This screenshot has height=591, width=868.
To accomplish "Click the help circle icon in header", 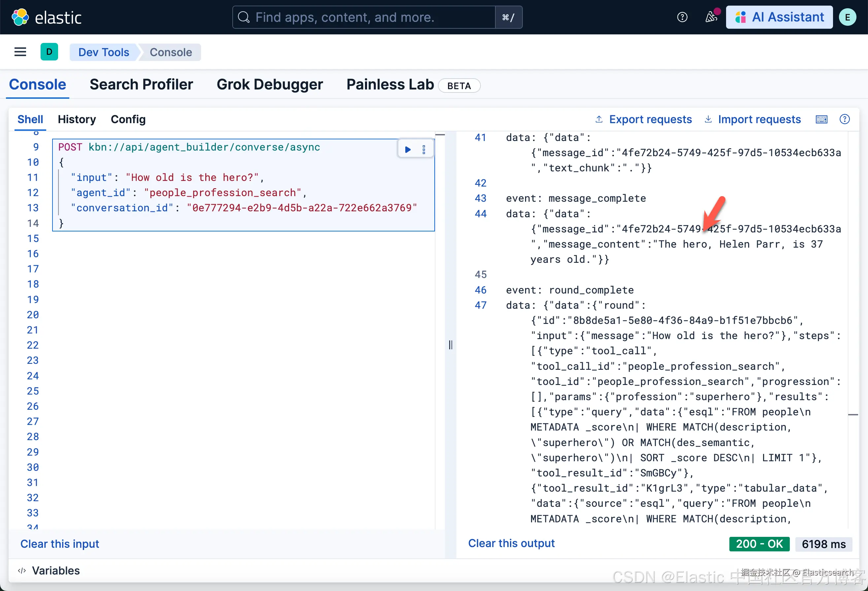I will 682,17.
